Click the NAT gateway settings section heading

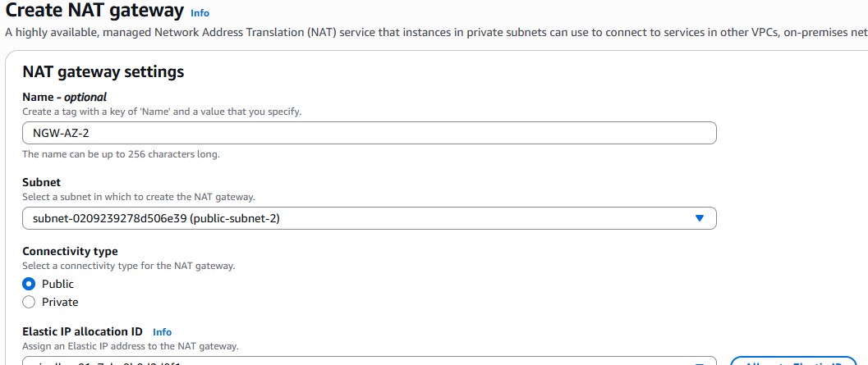(103, 71)
